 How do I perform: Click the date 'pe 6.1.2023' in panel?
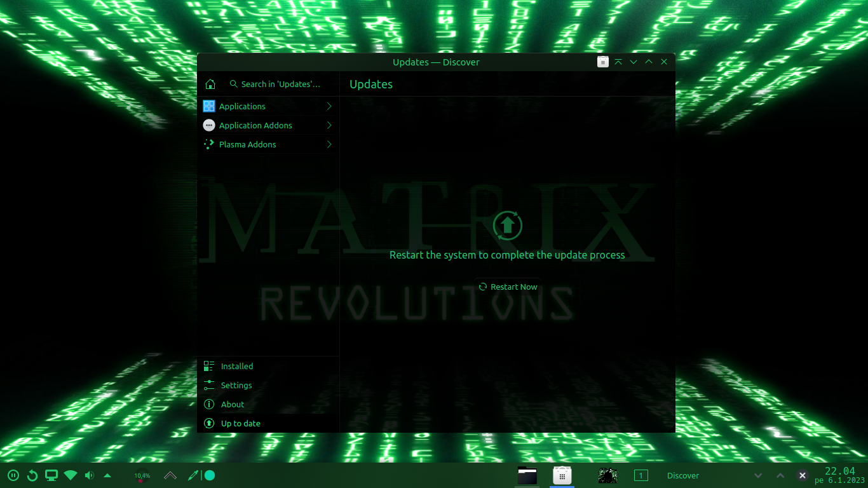coord(840,481)
